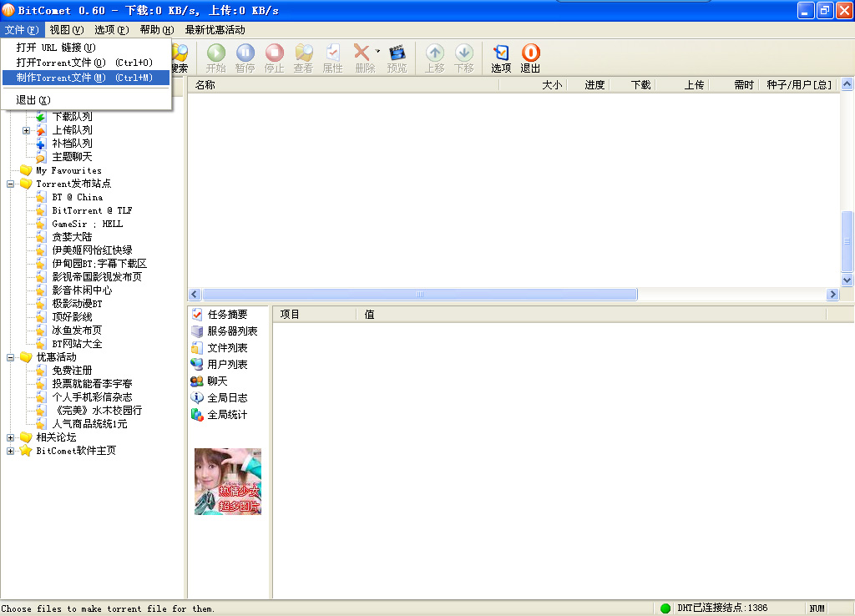The image size is (855, 616).
Task: Click the 删除 (Delete) X icon
Action: 362,53
